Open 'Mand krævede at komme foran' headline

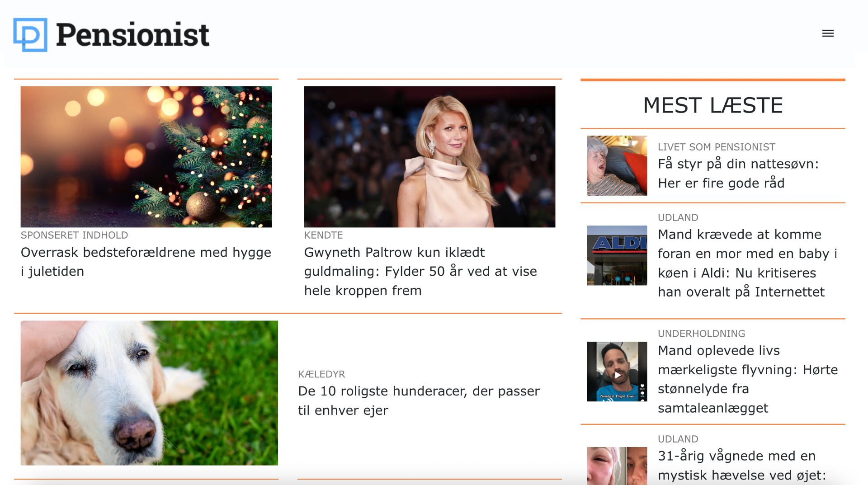pyautogui.click(x=747, y=263)
